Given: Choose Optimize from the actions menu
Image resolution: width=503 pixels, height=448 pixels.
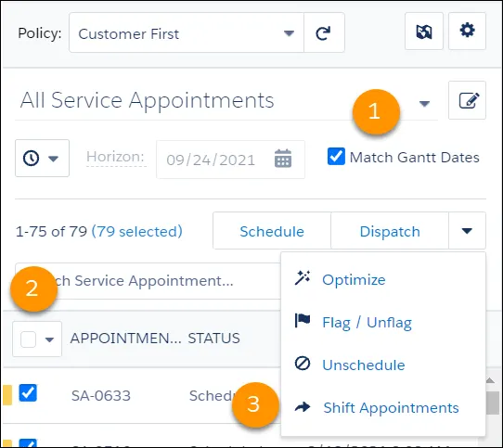Looking at the screenshot, I should (x=354, y=279).
